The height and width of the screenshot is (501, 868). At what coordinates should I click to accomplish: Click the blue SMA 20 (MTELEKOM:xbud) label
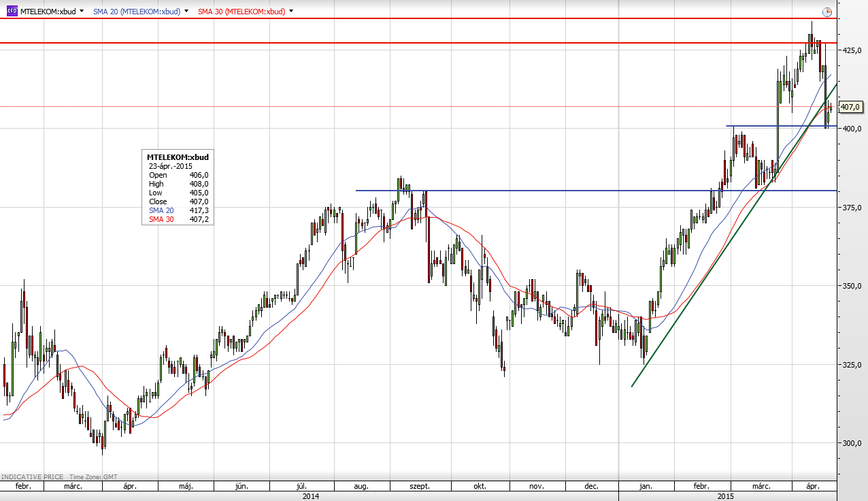pos(136,12)
